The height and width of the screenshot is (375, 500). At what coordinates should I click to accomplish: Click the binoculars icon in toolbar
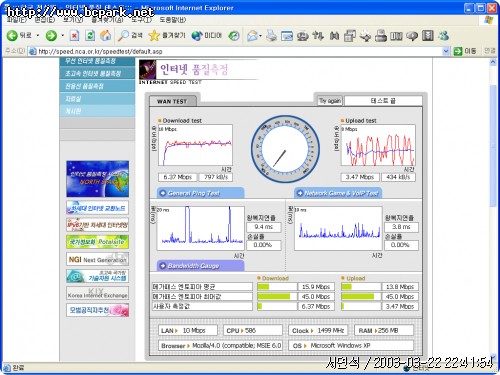click(x=334, y=35)
